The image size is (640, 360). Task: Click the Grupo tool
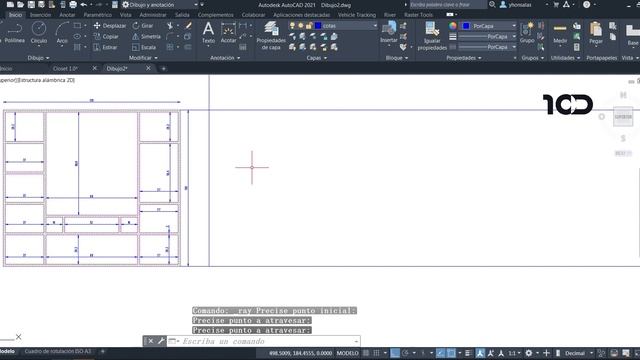527,33
